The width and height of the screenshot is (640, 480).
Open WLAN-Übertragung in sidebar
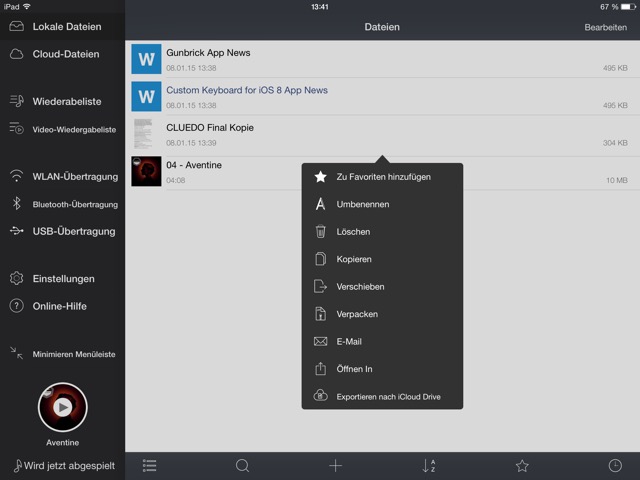pyautogui.click(x=62, y=176)
